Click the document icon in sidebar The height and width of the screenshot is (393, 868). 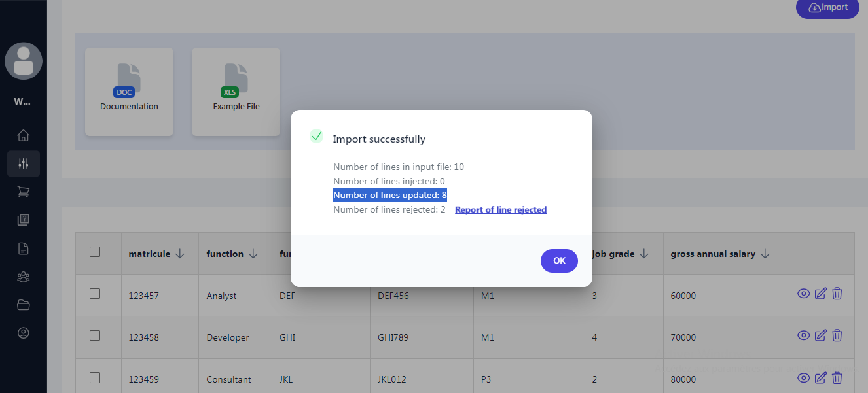coord(24,248)
